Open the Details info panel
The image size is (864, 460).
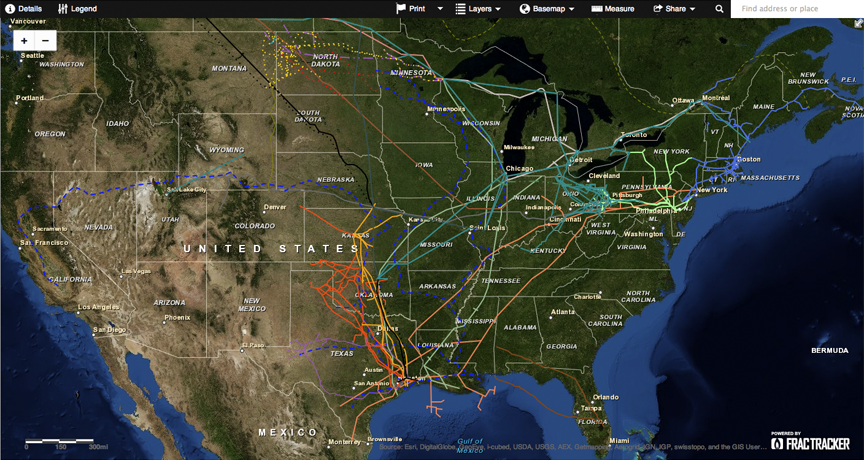click(23, 9)
